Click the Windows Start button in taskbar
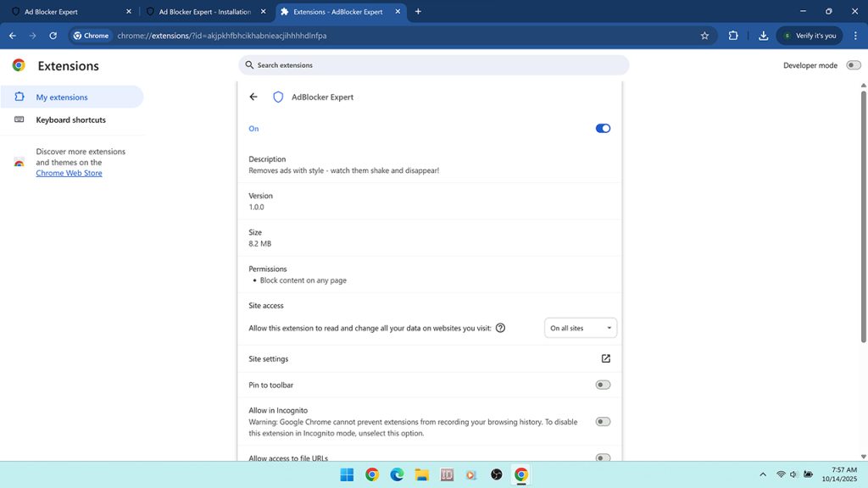 [347, 474]
